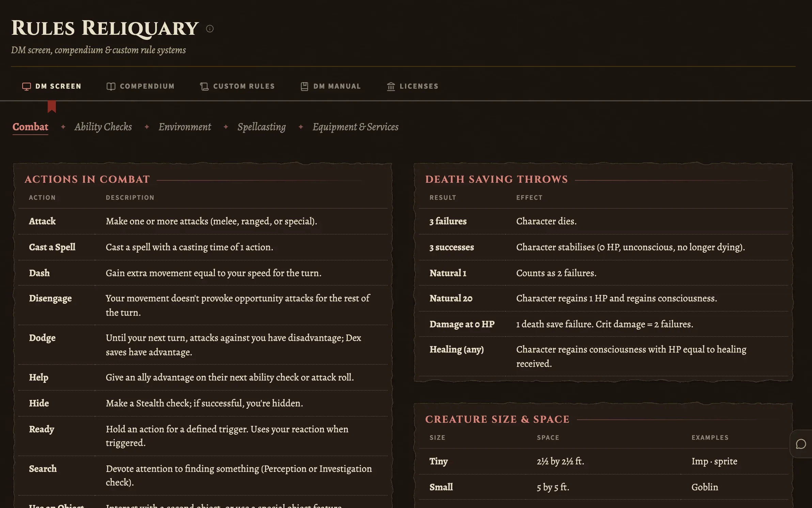Click the info icon beside Rules Reliquary title
812x508 pixels.
[210, 29]
